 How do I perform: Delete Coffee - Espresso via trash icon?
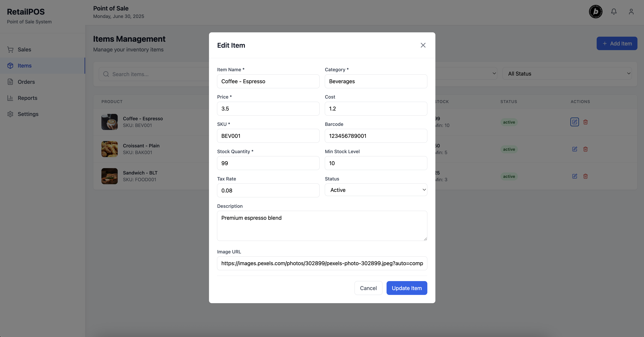pos(585,122)
